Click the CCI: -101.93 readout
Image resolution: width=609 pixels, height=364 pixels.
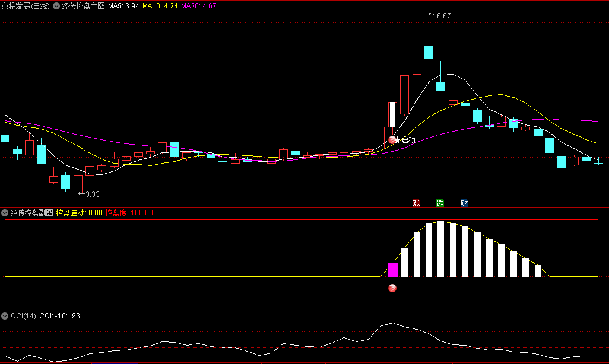tap(59, 316)
